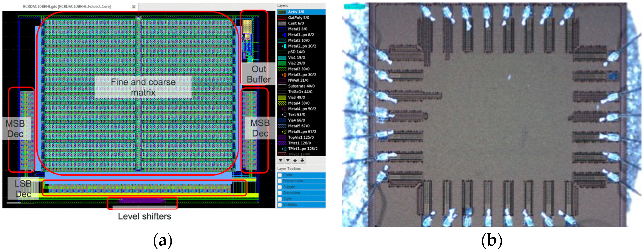Toggle the Stipple toolbox checkbox

click(280, 187)
